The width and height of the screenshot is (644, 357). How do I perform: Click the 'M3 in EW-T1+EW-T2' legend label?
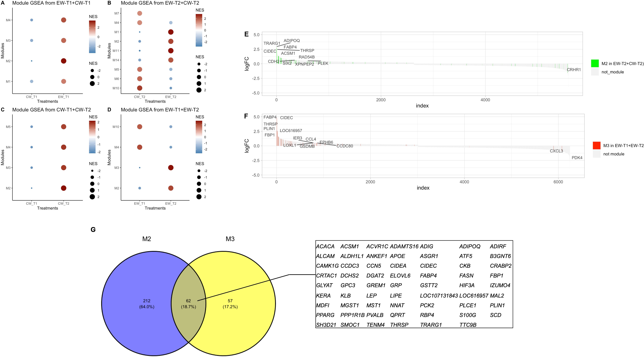pos(624,146)
